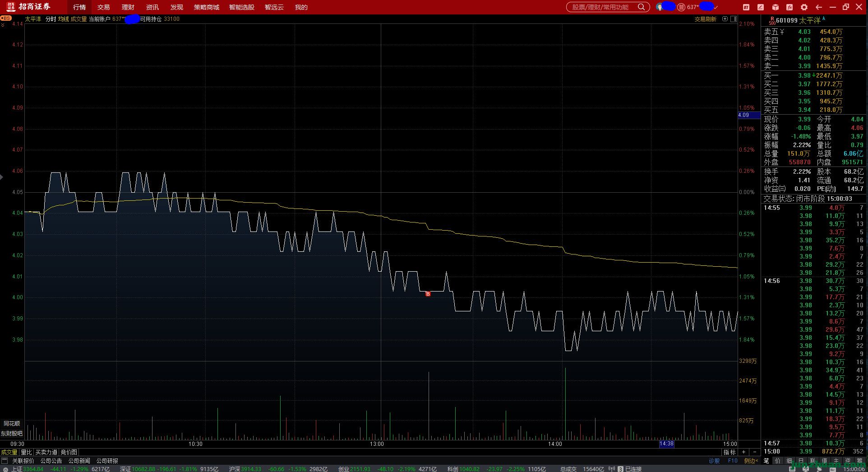The width and height of the screenshot is (868, 472).
Task: Click the 上证 index value 3364.84
Action: (x=33, y=469)
